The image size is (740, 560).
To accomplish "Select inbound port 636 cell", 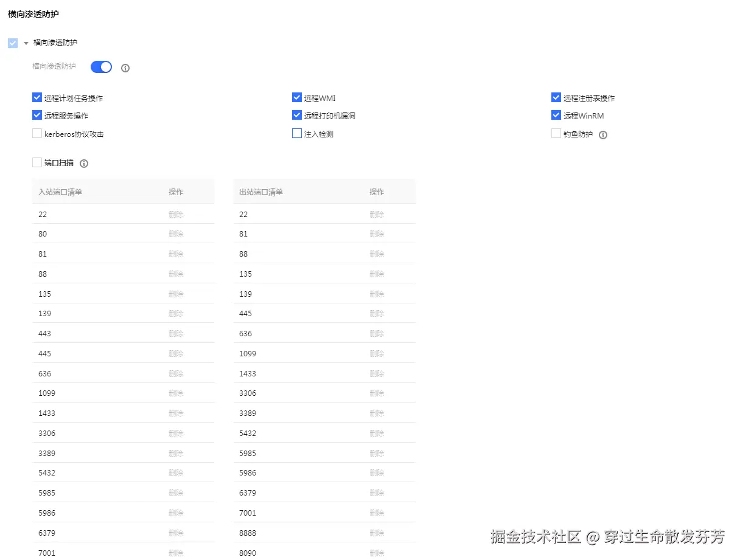I will (x=45, y=374).
